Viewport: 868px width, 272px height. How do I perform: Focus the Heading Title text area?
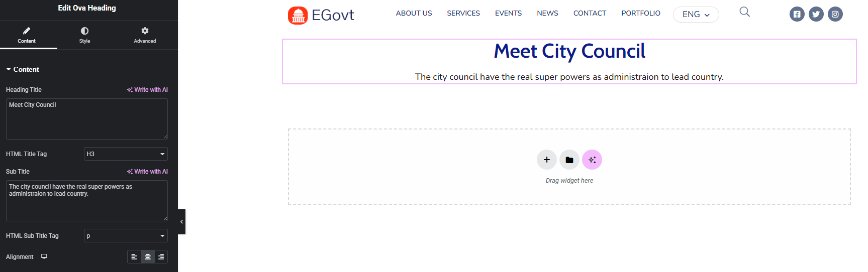coord(87,119)
